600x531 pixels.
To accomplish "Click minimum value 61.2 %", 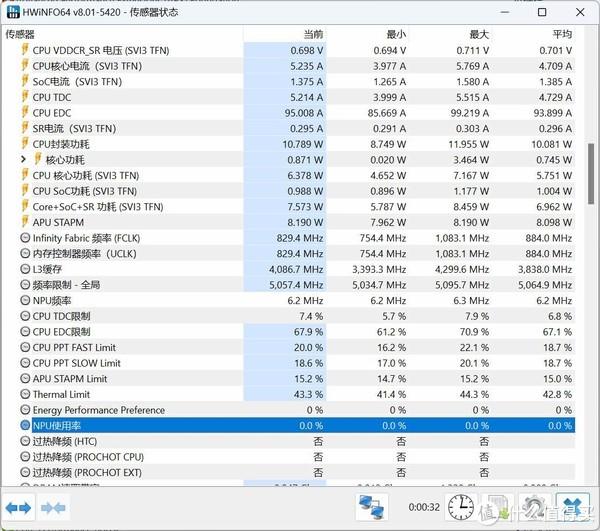I will click(x=391, y=332).
